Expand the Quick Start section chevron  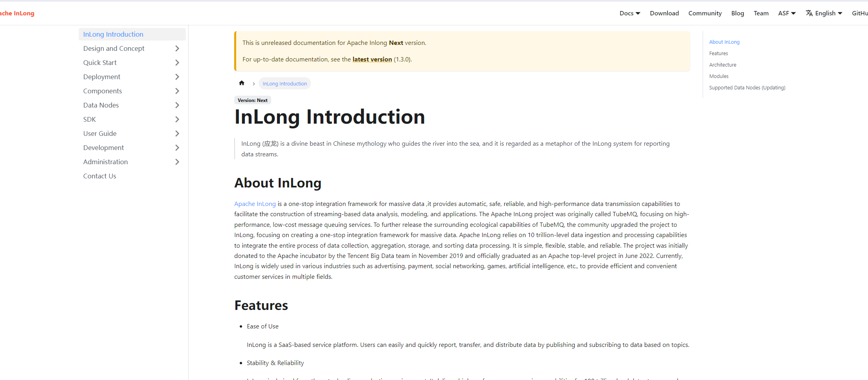point(177,63)
